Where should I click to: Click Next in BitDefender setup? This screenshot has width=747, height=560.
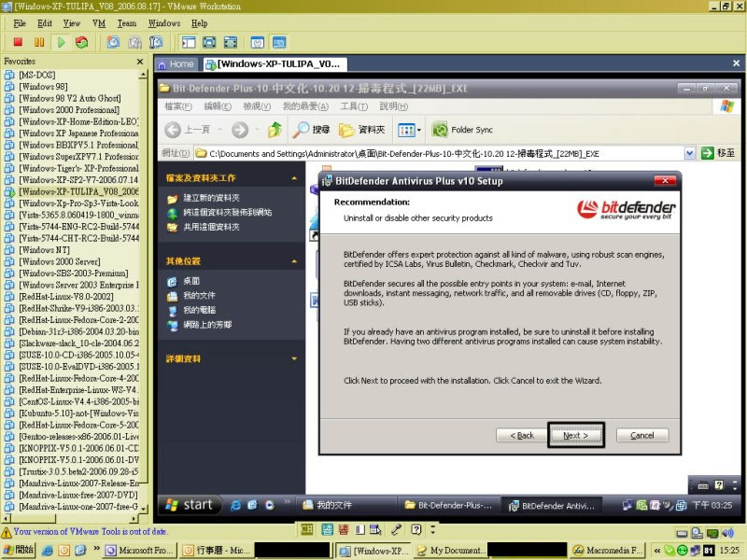point(575,435)
